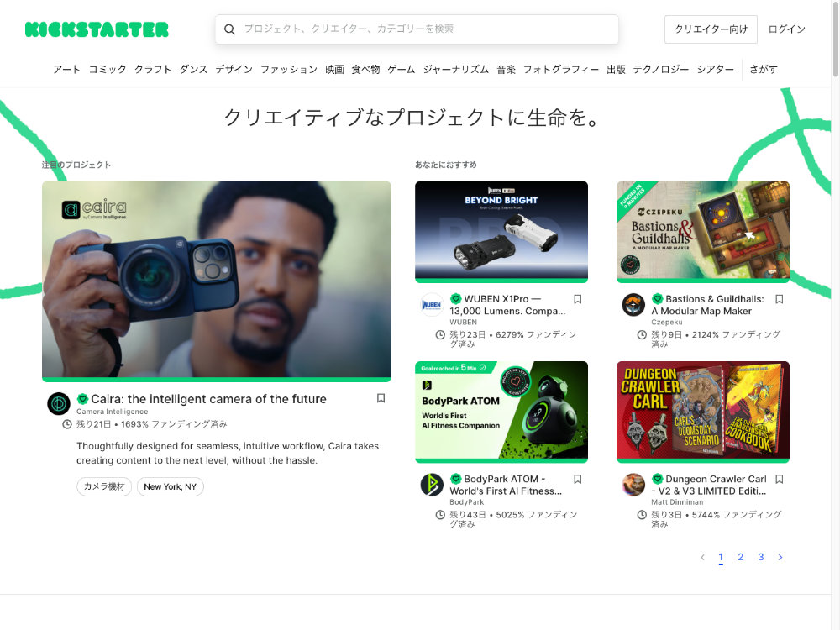Bookmark the Caira camera project
This screenshot has width=840, height=630.
coord(381,398)
